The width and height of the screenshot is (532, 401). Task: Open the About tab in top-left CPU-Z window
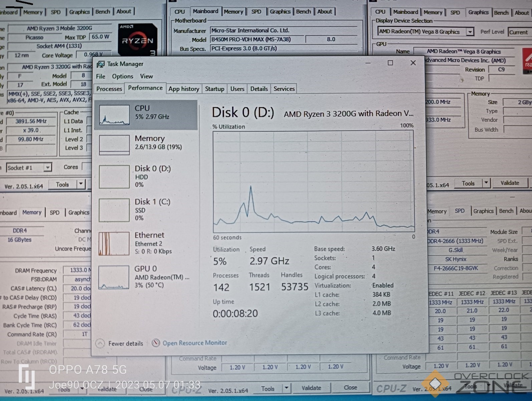[x=124, y=11]
